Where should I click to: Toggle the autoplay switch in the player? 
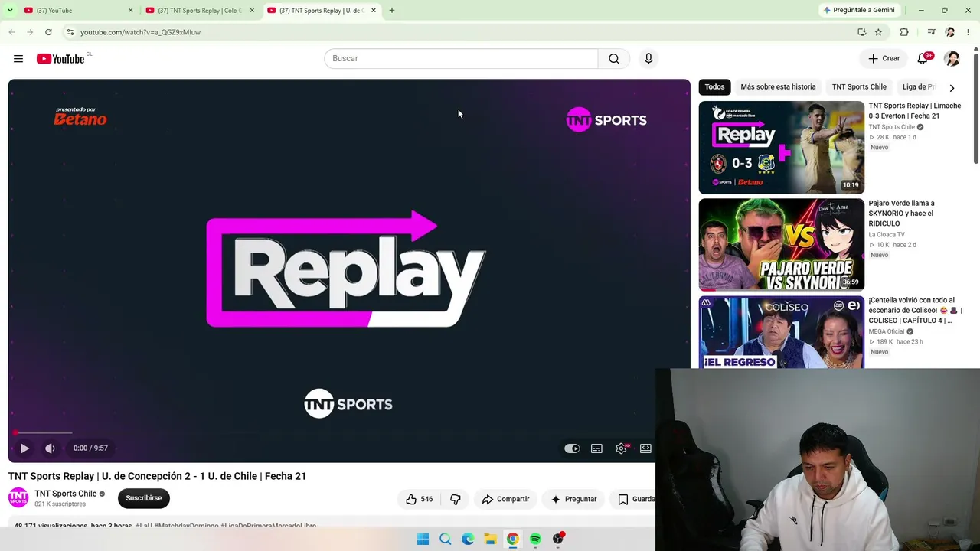click(572, 448)
